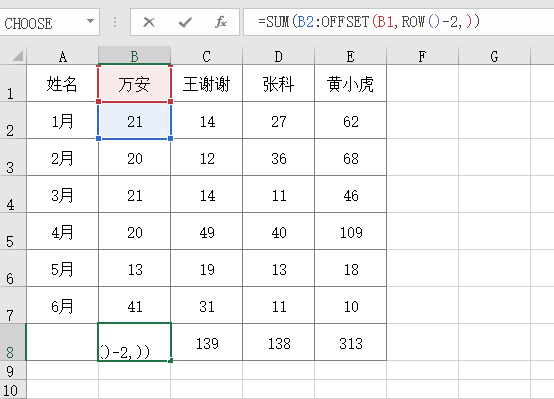Click the total cell showing 139
This screenshot has width=554, height=399.
[207, 342]
